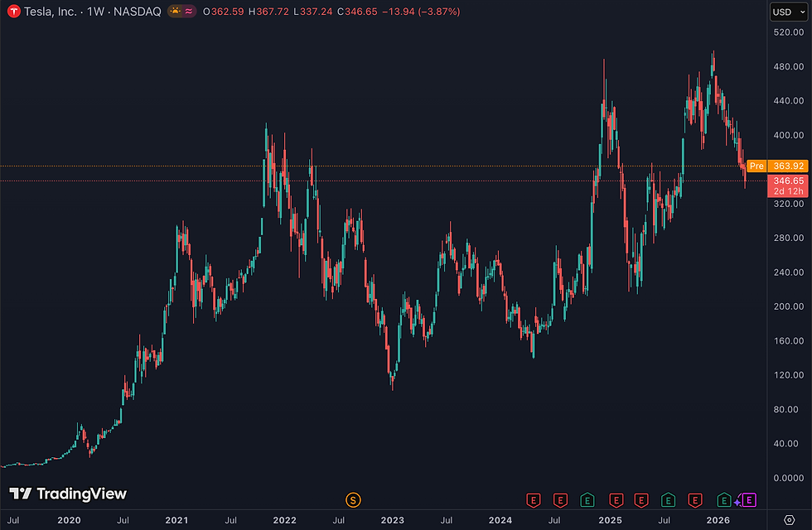Open the orange S stock split marker
The image size is (812, 530).
tap(353, 500)
